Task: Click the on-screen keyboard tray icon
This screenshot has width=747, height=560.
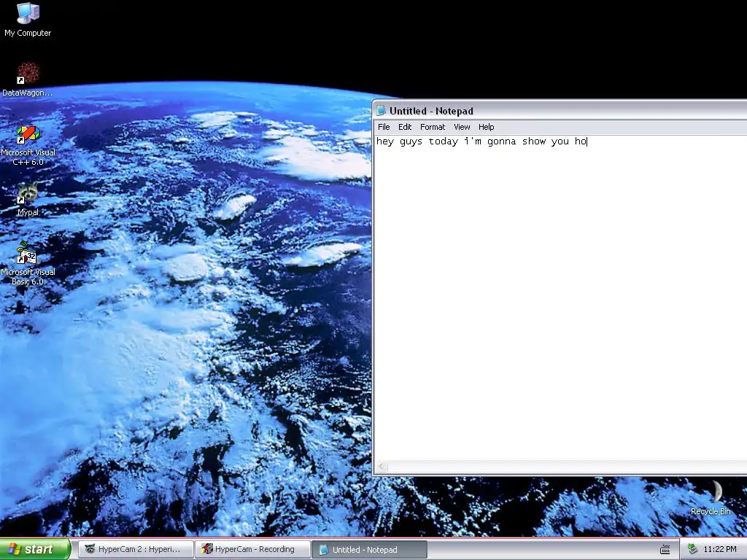Action: click(x=665, y=550)
